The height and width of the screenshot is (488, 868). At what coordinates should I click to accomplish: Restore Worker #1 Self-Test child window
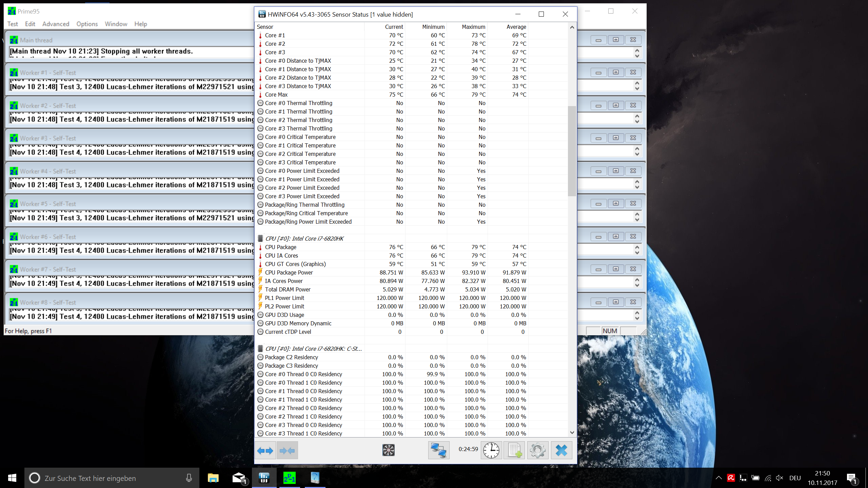[x=615, y=73]
